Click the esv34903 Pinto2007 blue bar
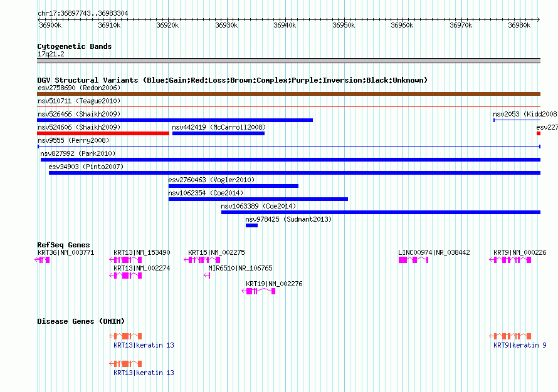 [x=295, y=173]
